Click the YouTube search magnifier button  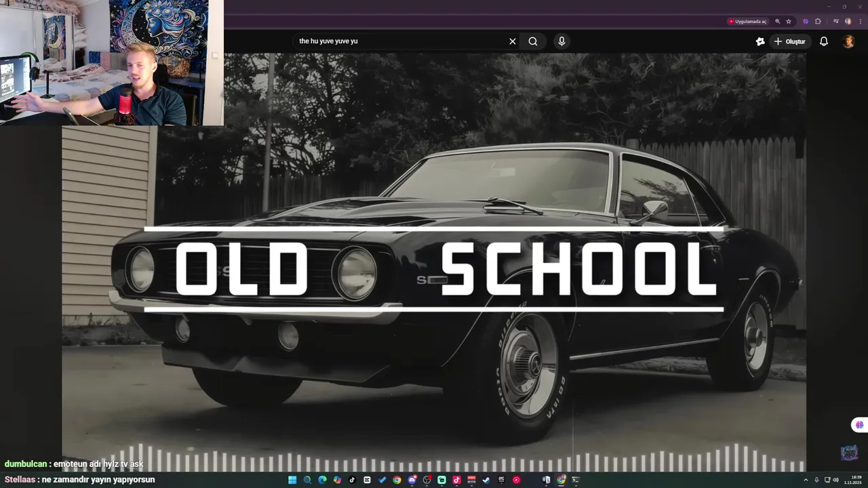coord(533,41)
